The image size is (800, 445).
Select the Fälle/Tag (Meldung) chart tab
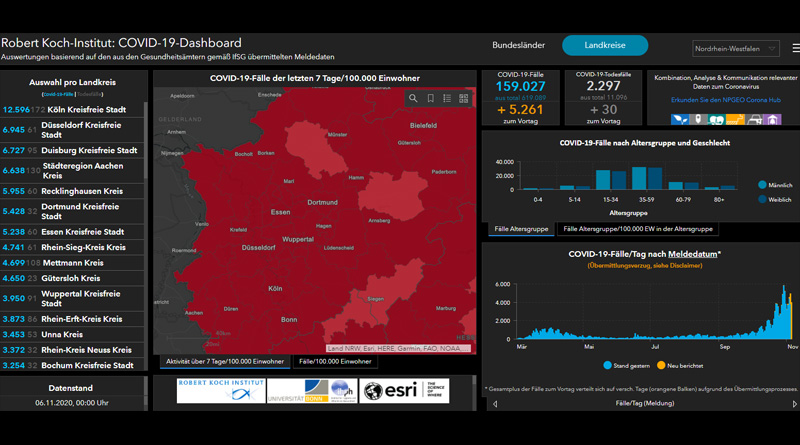point(644,403)
